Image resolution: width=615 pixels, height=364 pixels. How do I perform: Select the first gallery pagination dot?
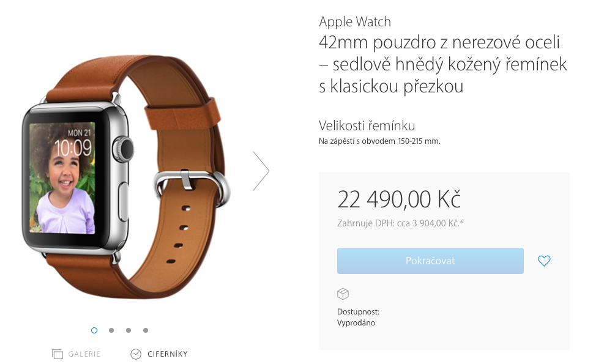click(94, 330)
